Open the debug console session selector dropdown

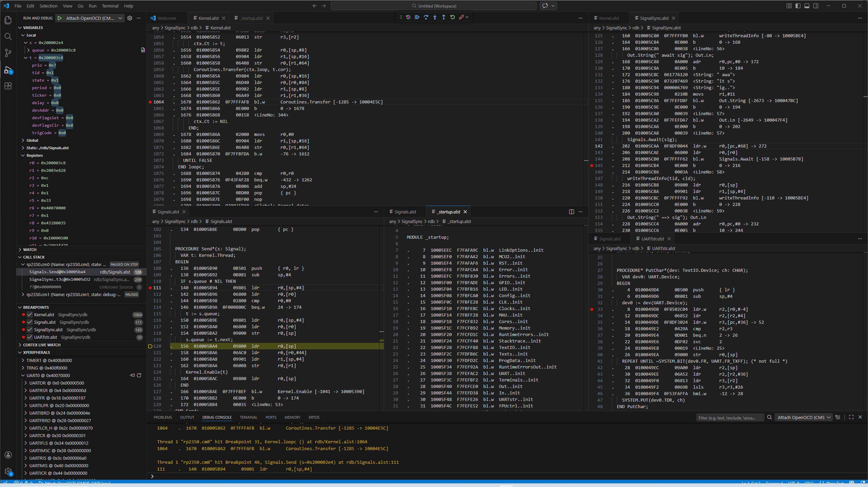point(803,417)
